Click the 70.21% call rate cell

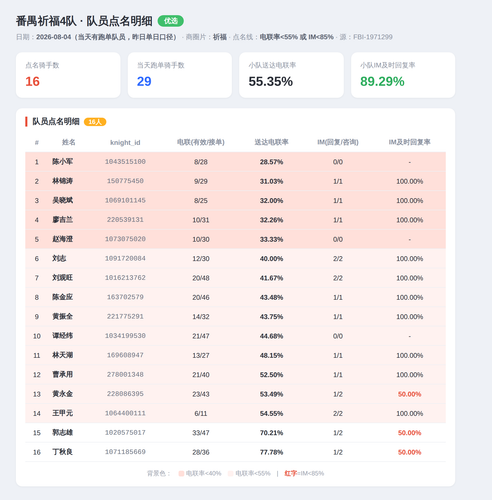coord(271,433)
